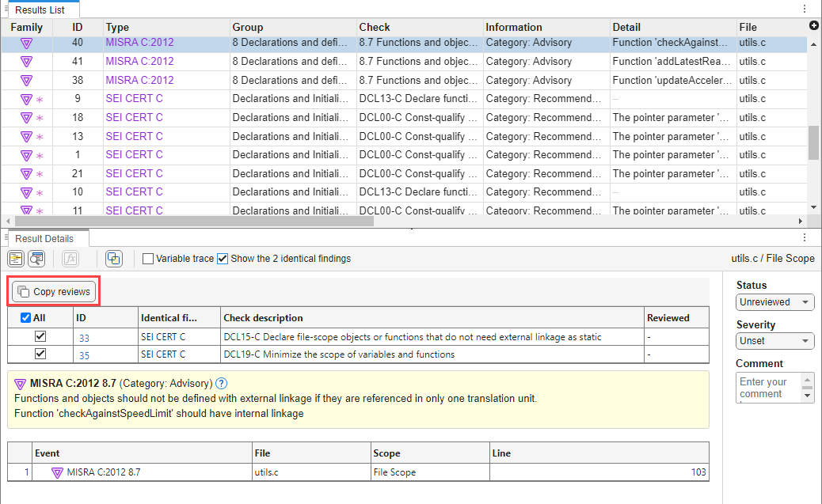Viewport: 822px width, 504px height.
Task: Enable the Variable trace checkbox
Action: pos(147,258)
